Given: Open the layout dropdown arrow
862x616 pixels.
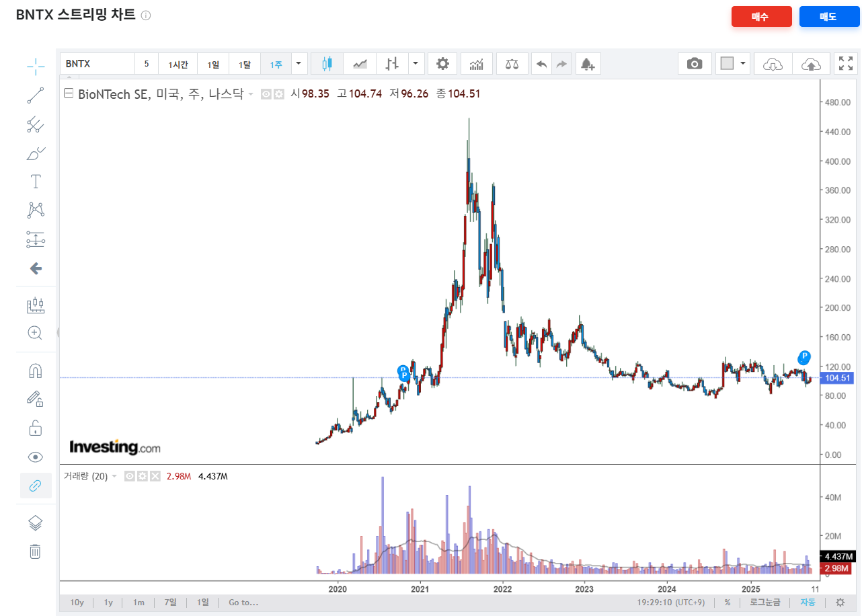Looking at the screenshot, I should tap(743, 64).
